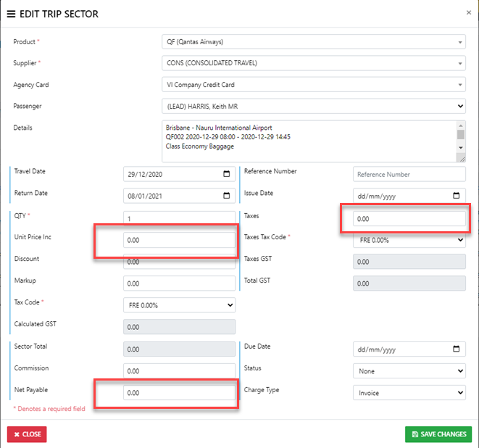The width and height of the screenshot is (479, 448).
Task: Expand the Agency Card dropdown
Action: pos(312,86)
